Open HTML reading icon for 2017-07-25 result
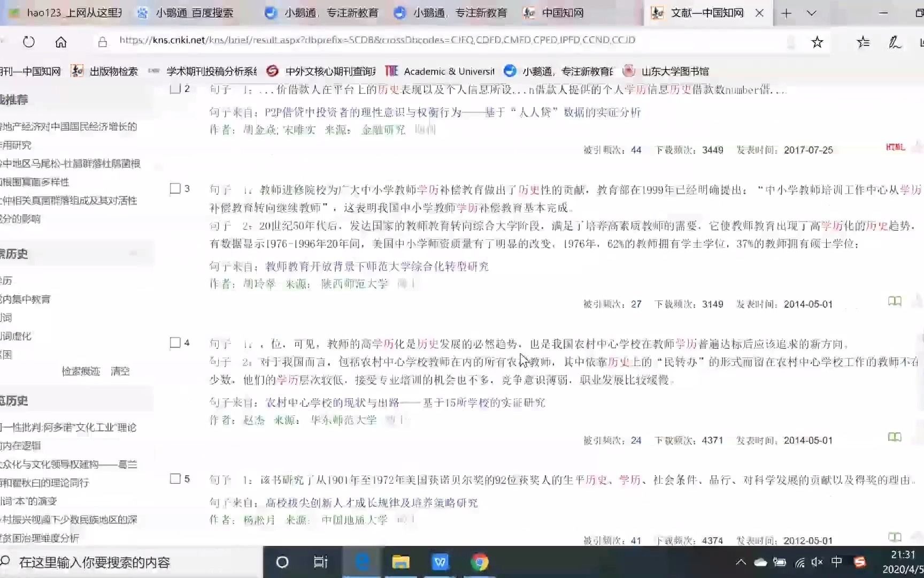This screenshot has width=924, height=578. [x=896, y=147]
